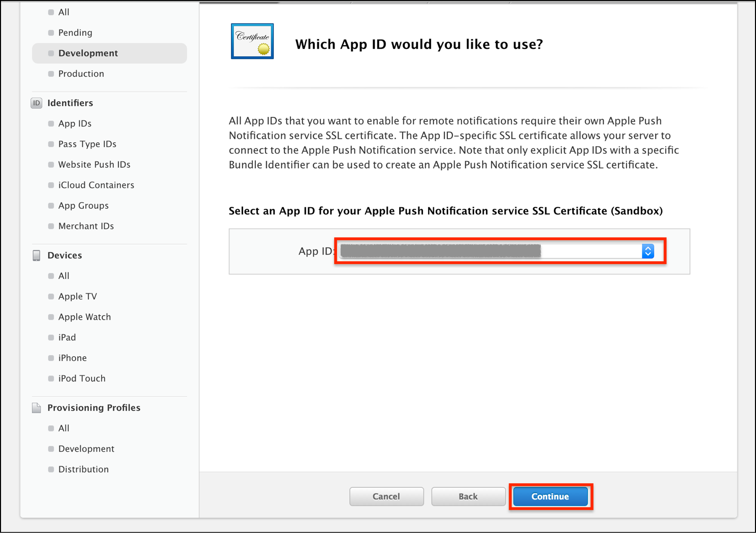The width and height of the screenshot is (756, 533).
Task: Click the status bullet next to Pending
Action: [x=51, y=32]
